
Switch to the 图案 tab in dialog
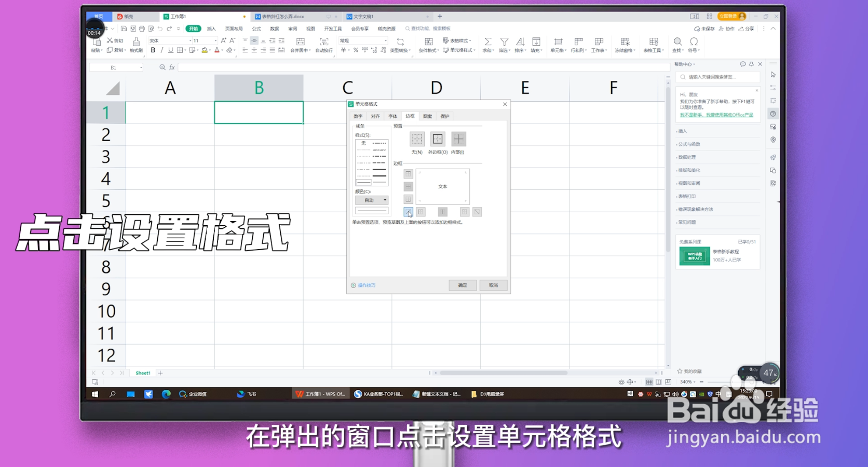point(427,116)
